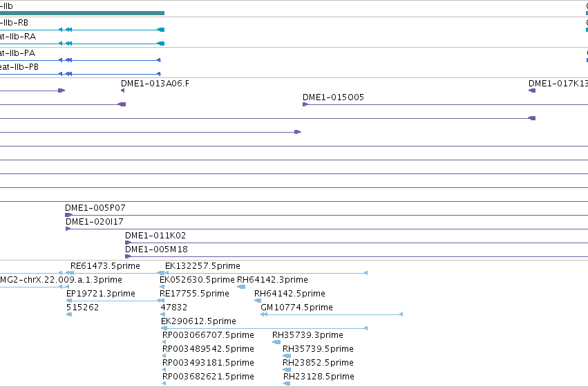588x387 pixels.
Task: Select the IIb-PB protein label
Action: coord(19,67)
